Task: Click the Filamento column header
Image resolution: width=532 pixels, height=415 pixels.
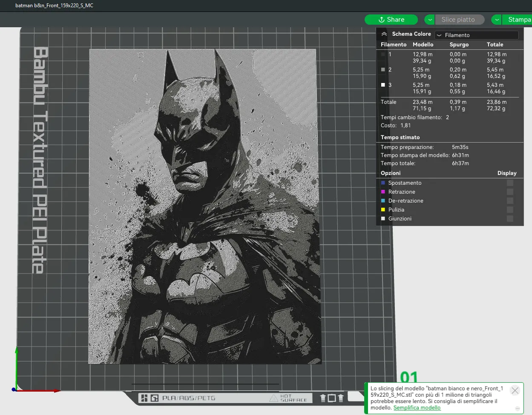Action: click(394, 45)
